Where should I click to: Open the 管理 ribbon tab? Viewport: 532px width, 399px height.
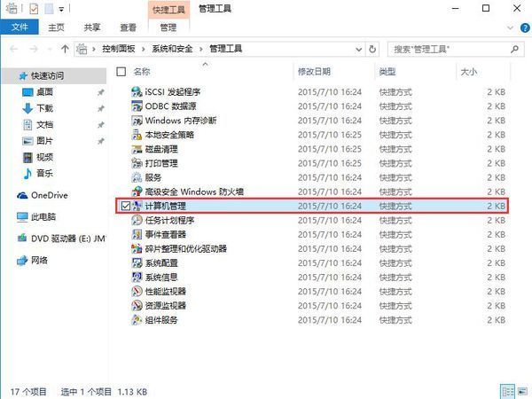pyautogui.click(x=168, y=27)
